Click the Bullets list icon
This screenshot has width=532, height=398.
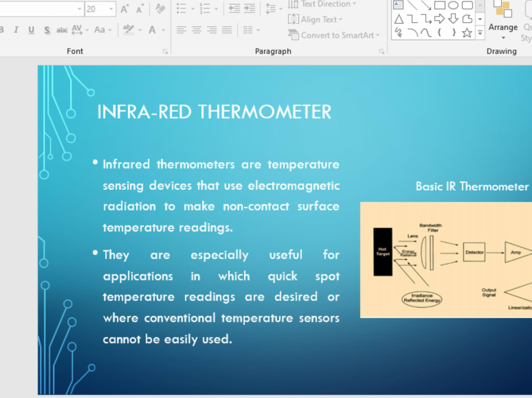click(181, 9)
